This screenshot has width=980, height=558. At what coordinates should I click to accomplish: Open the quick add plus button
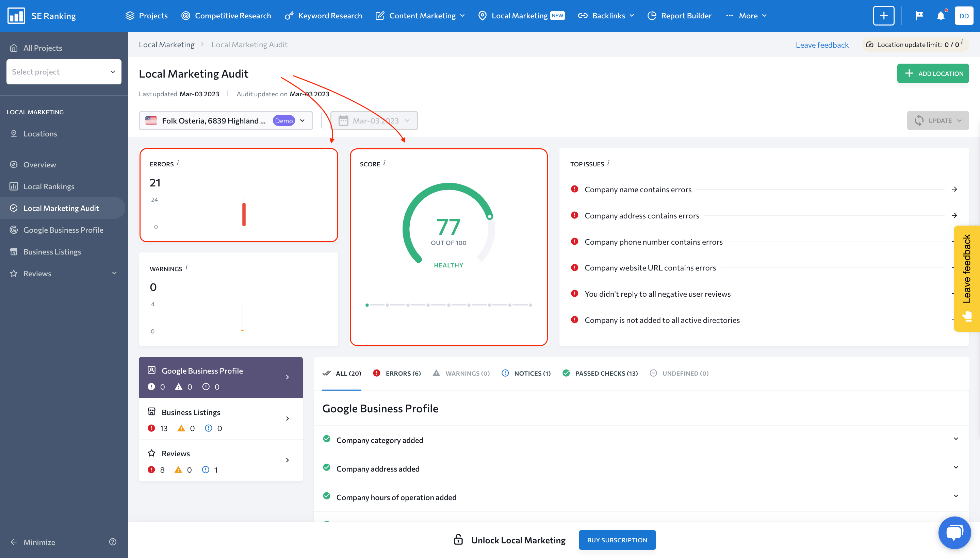(883, 16)
